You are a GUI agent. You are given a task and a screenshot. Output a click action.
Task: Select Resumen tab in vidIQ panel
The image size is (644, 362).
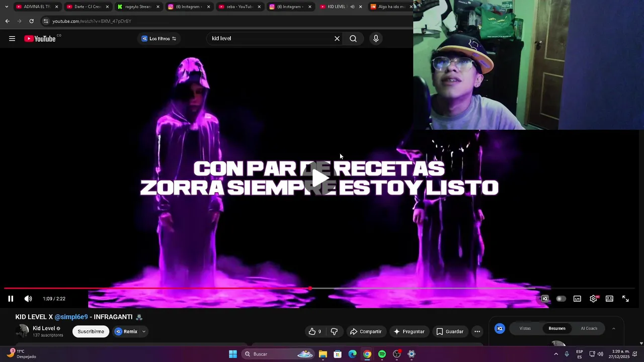pyautogui.click(x=557, y=328)
